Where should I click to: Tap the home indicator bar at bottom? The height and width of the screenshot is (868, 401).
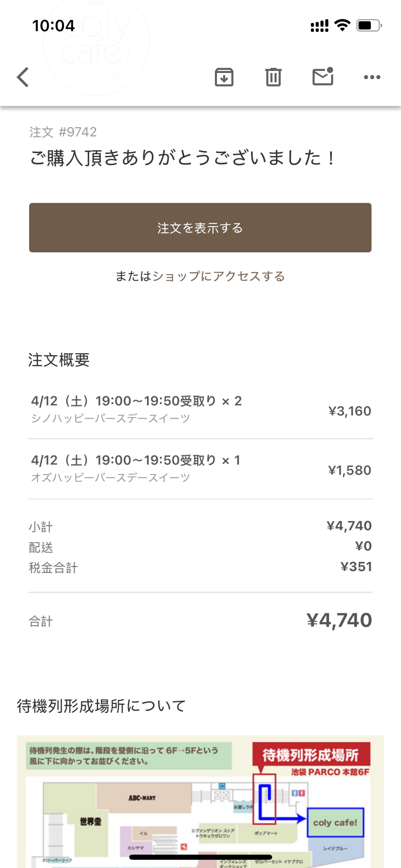point(200,857)
